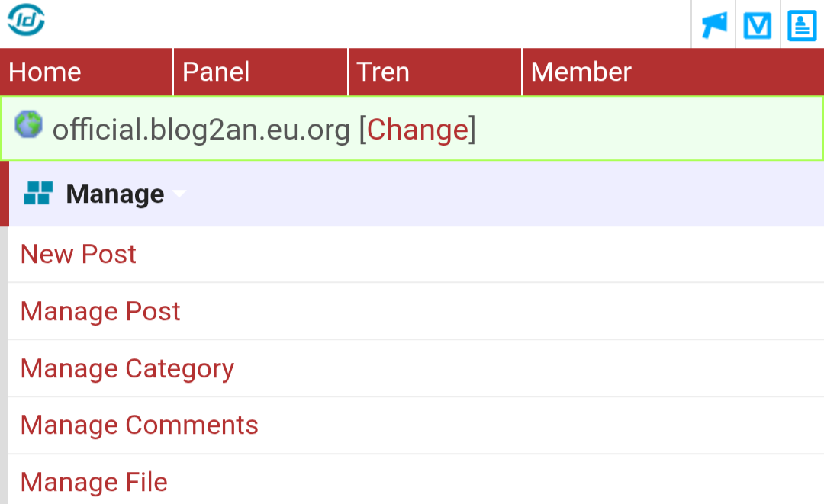Open Manage File
Image resolution: width=824 pixels, height=504 pixels.
94,482
